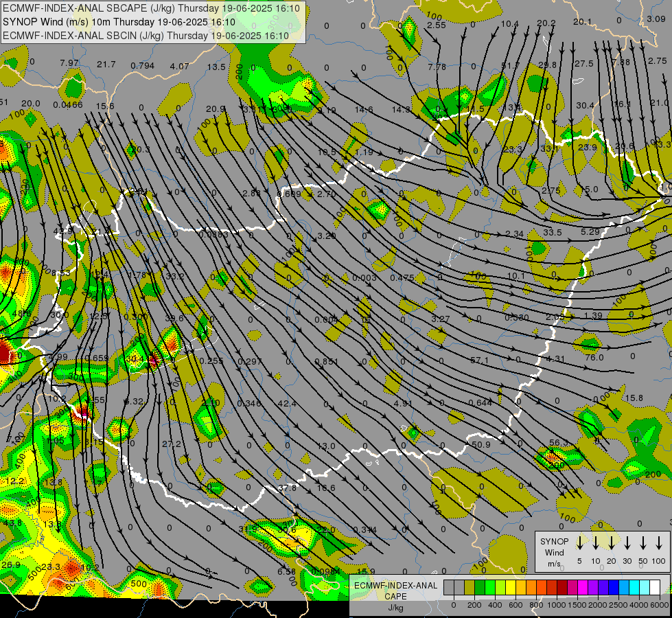Image resolution: width=672 pixels, height=618 pixels.
Task: Click the '15.8' value at right side
Action: (634, 398)
